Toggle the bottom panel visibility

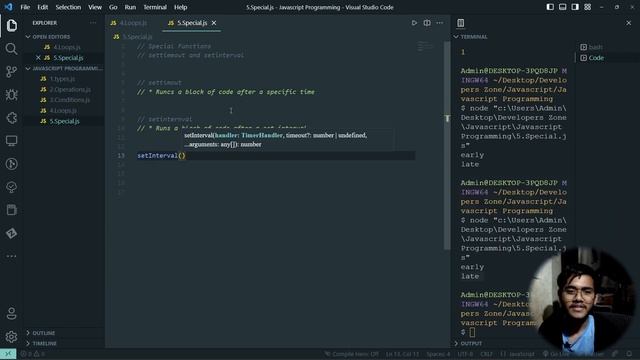(x=562, y=7)
